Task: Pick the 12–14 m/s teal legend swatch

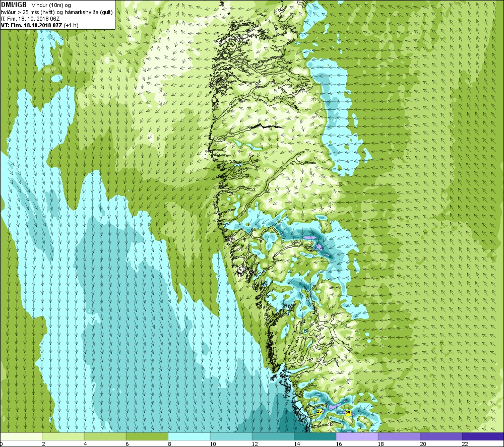Action: [273, 436]
